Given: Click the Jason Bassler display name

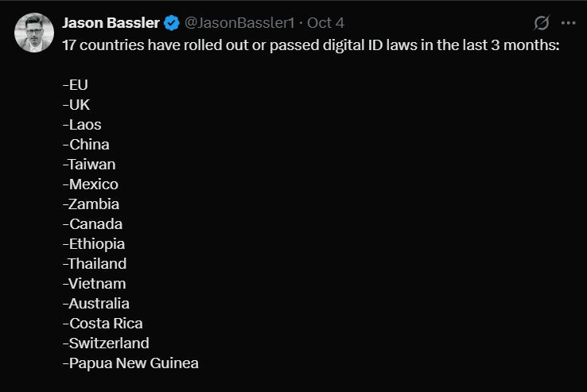Looking at the screenshot, I should pyautogui.click(x=111, y=23).
